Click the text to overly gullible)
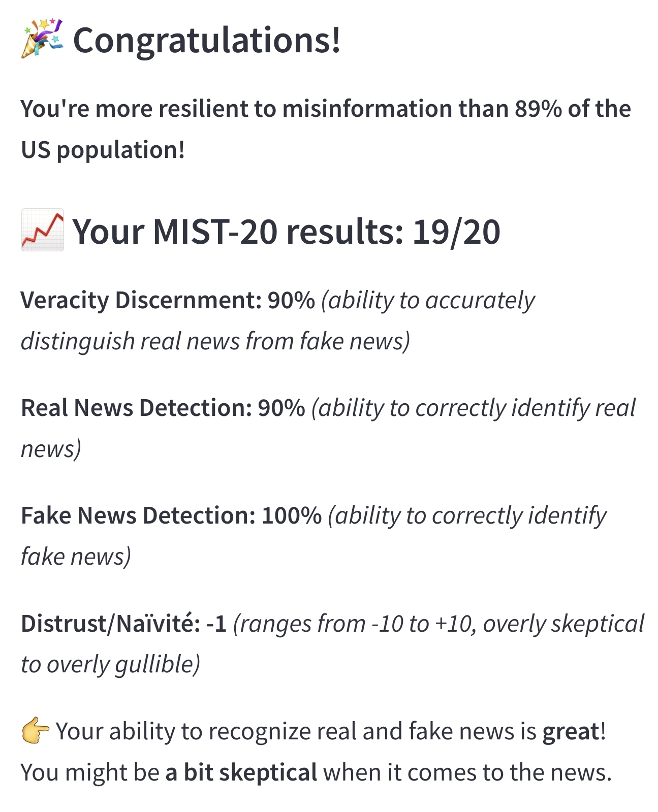The width and height of the screenshot is (658, 812). 111,664
